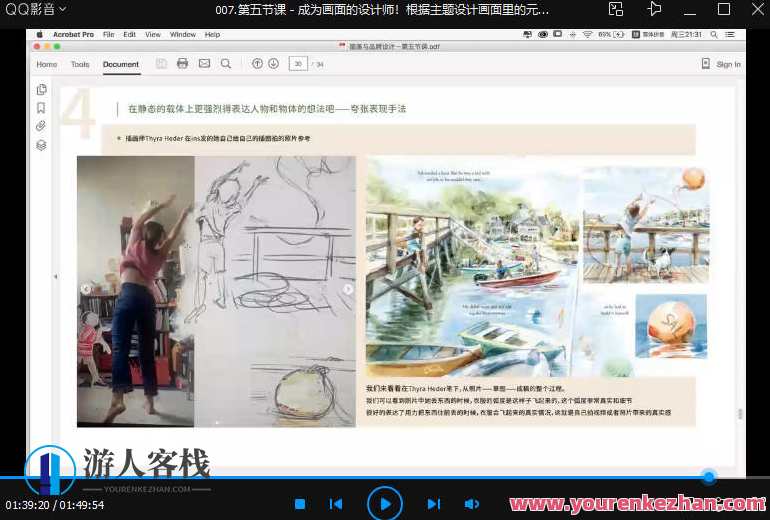The image size is (770, 520).
Task: Open mobile link icon beside Sign In
Action: (706, 64)
